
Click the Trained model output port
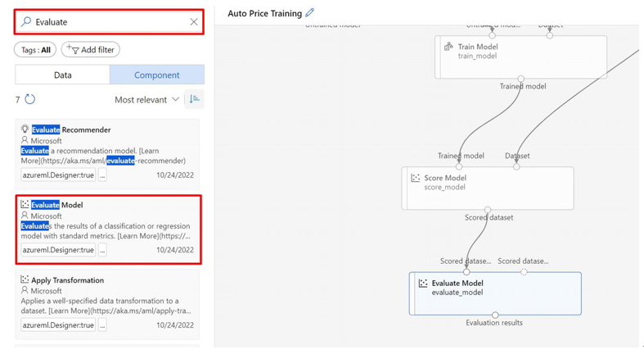(520, 79)
